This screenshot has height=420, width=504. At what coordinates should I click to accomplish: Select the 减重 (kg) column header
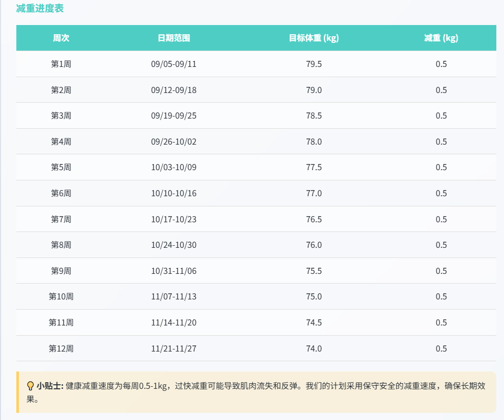(x=441, y=38)
